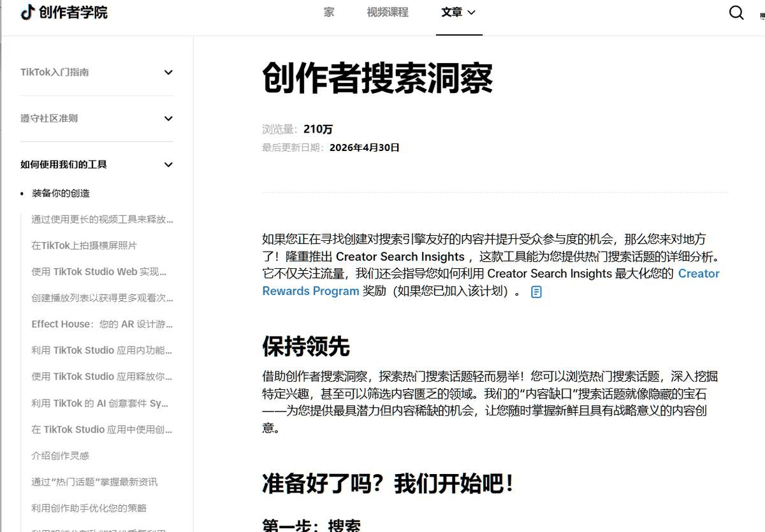765x532 pixels.
Task: Open 在 TikTok Studio 应用中使用创 article
Action: (x=102, y=429)
